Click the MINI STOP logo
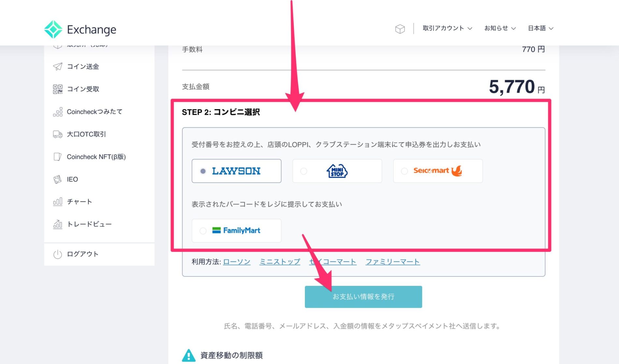Viewport: 619px width, 364px height. click(x=337, y=171)
